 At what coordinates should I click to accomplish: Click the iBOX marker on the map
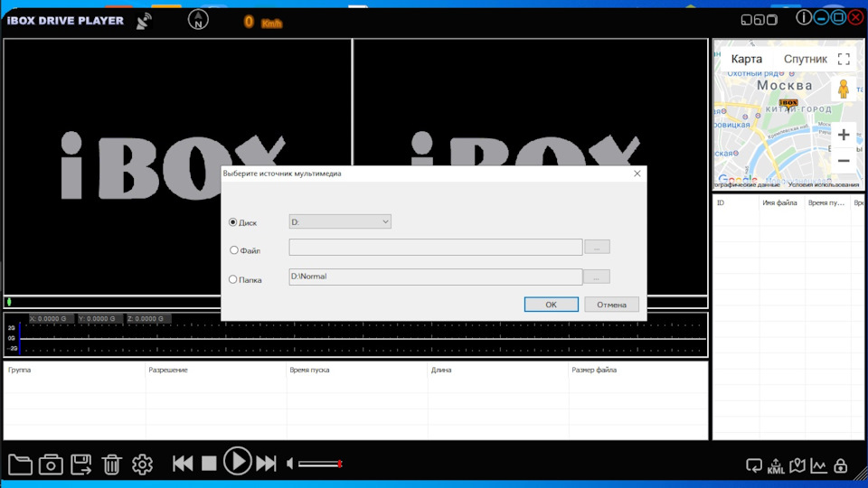click(788, 103)
